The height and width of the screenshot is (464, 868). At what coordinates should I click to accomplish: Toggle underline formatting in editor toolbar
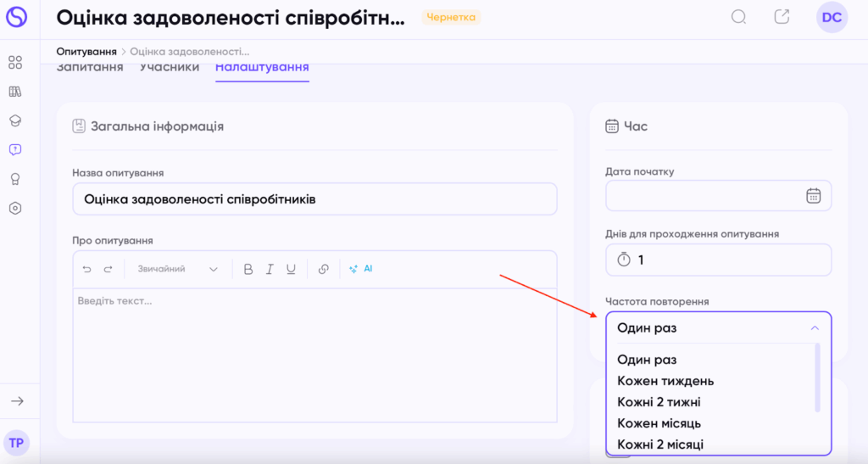(291, 269)
